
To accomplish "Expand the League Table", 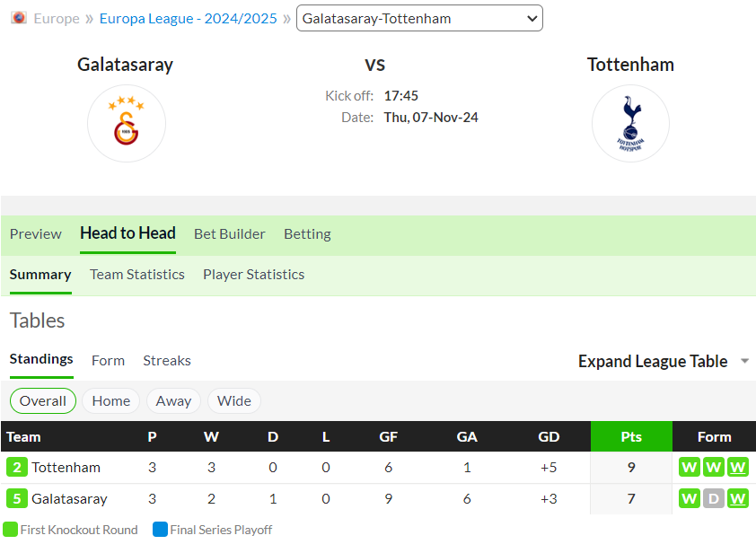I will (653, 361).
